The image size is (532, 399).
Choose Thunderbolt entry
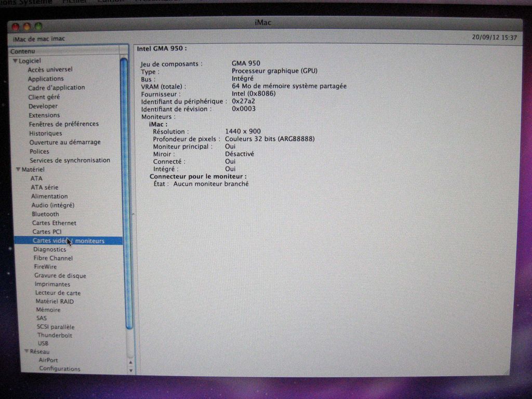click(x=55, y=335)
